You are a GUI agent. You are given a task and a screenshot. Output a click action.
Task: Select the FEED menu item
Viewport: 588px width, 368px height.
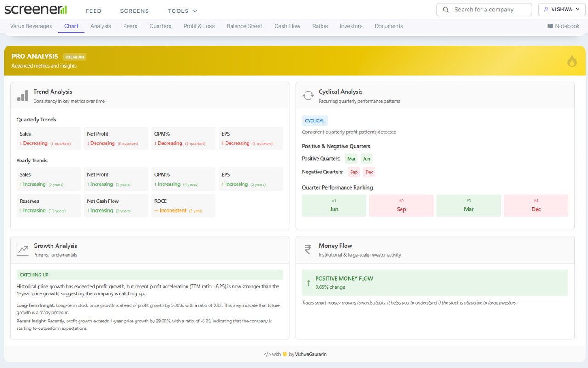pos(94,11)
